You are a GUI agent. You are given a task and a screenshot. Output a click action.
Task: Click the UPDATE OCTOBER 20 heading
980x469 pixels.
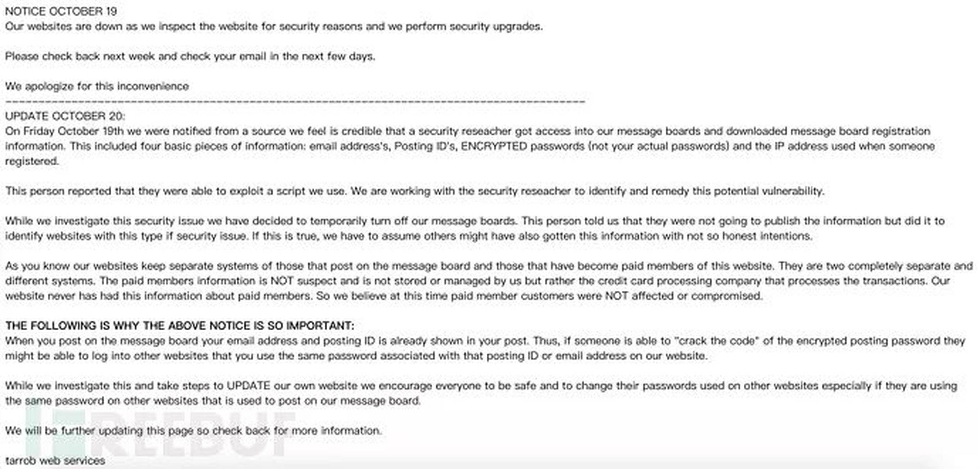click(65, 116)
